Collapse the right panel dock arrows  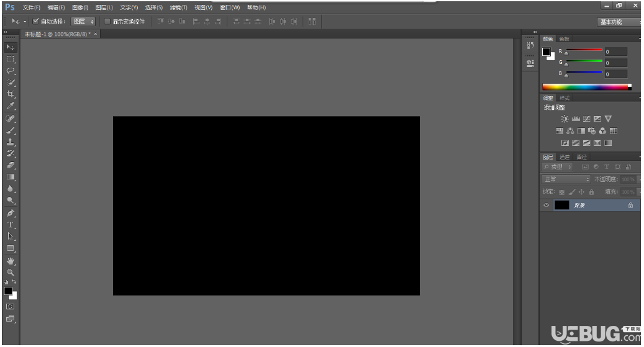click(535, 32)
